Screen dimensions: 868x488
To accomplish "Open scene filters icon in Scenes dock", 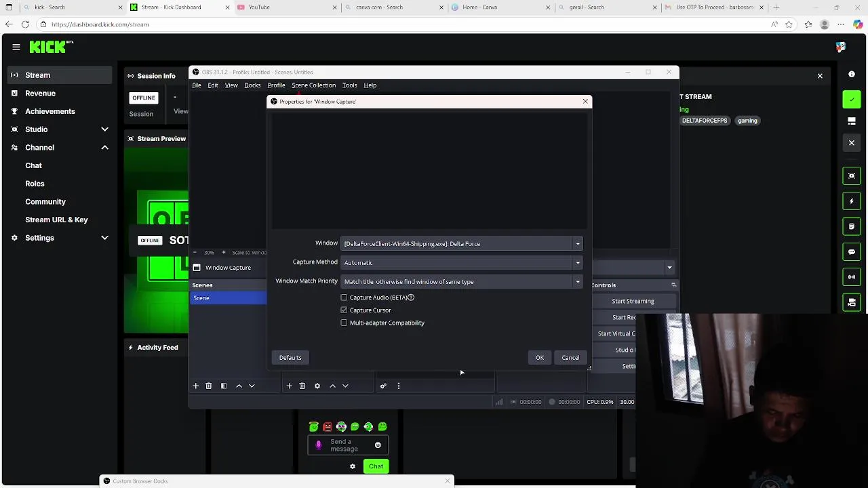I will pos(224,386).
